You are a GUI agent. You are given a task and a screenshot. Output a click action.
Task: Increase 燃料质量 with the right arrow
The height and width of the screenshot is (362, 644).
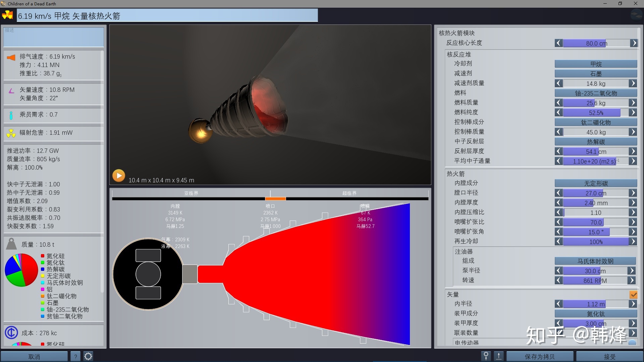pos(633,103)
